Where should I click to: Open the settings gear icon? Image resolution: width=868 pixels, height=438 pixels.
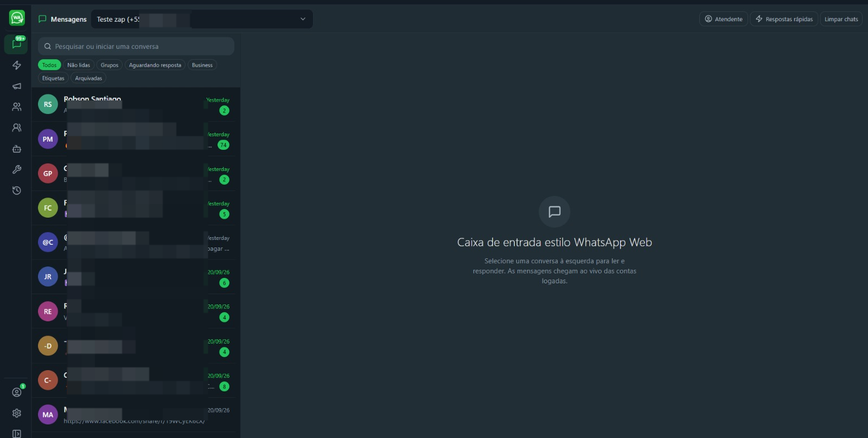click(17, 413)
